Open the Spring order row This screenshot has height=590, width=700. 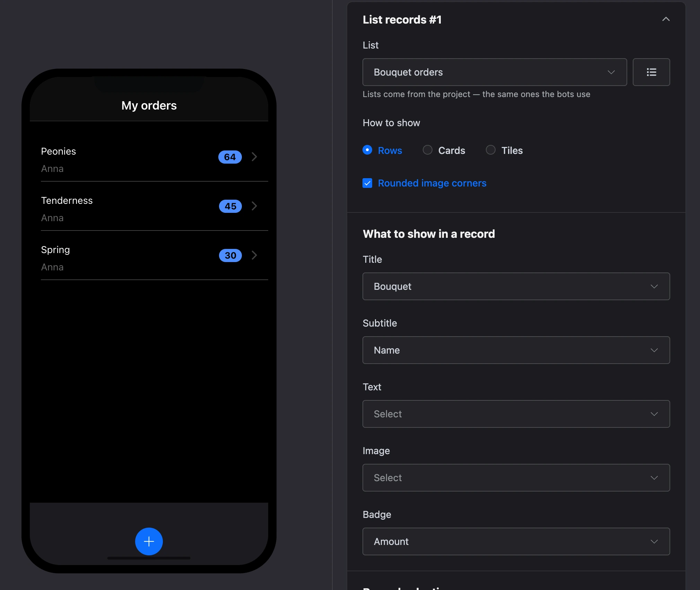coord(149,255)
